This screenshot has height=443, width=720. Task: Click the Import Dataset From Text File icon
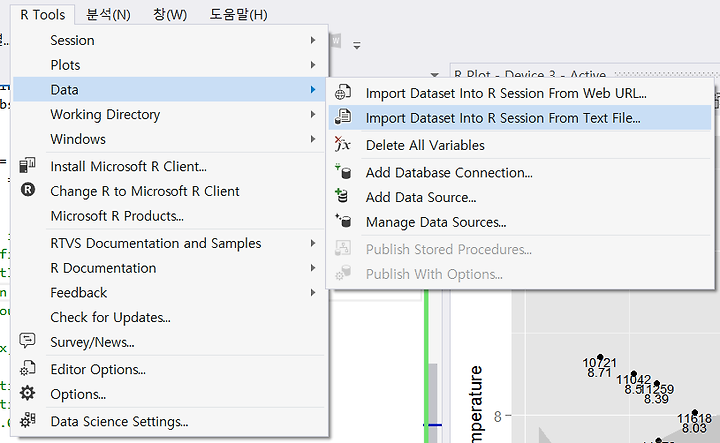click(343, 117)
